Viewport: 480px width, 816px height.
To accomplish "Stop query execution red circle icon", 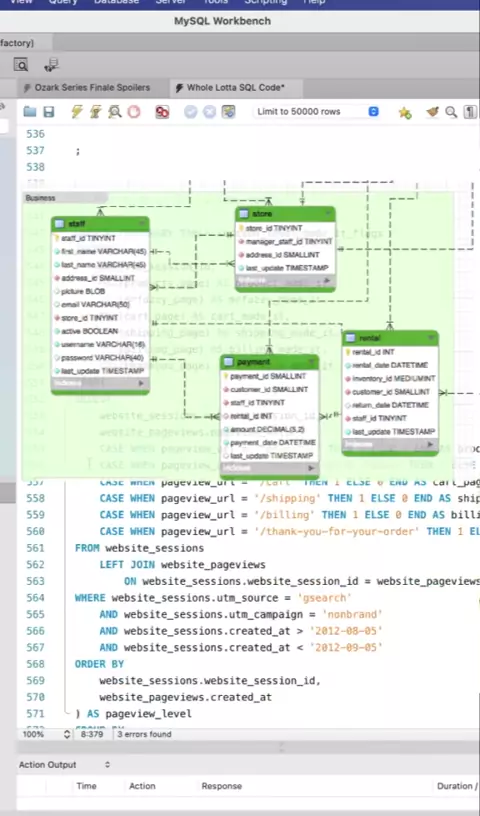I will point(134,111).
